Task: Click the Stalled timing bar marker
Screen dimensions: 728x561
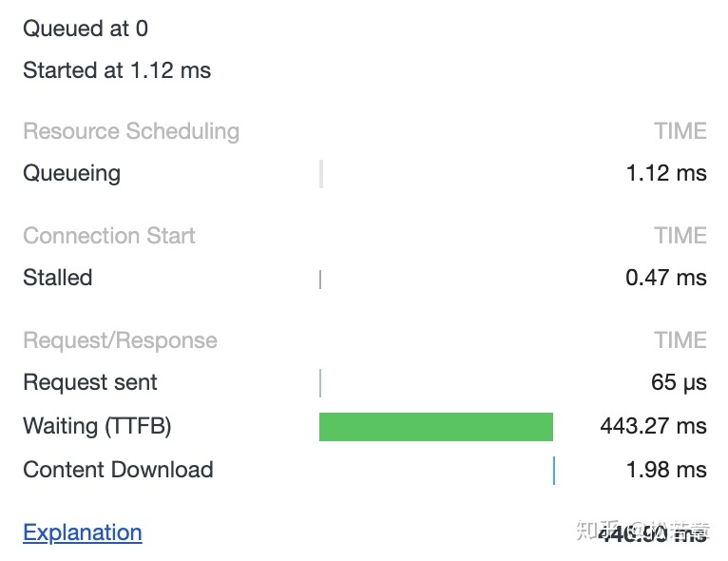Action: pos(320,279)
